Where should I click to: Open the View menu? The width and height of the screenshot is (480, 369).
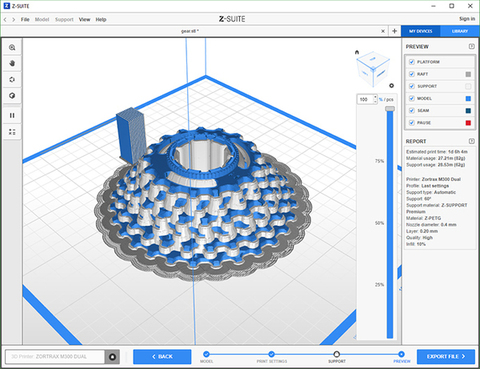point(84,19)
